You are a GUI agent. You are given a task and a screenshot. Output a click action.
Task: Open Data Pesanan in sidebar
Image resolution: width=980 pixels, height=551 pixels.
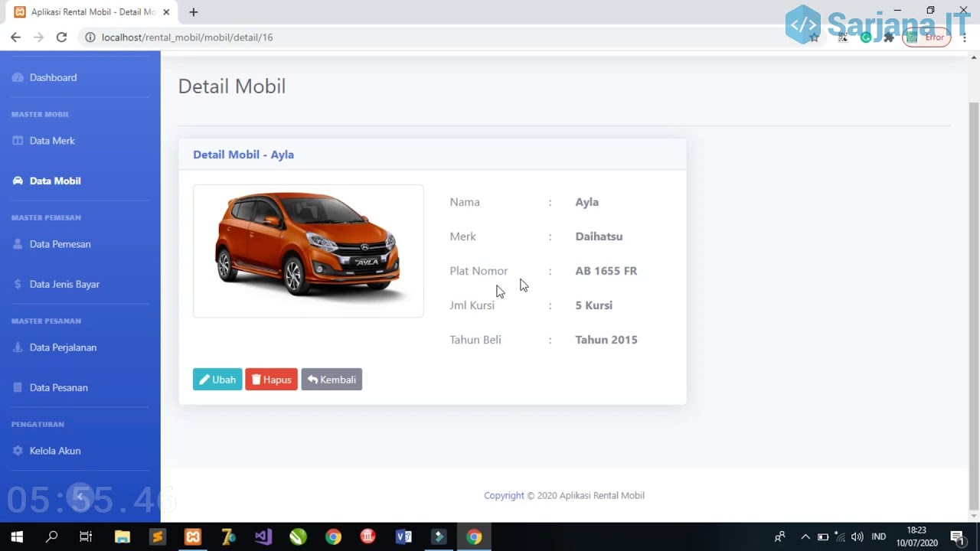tap(50, 387)
